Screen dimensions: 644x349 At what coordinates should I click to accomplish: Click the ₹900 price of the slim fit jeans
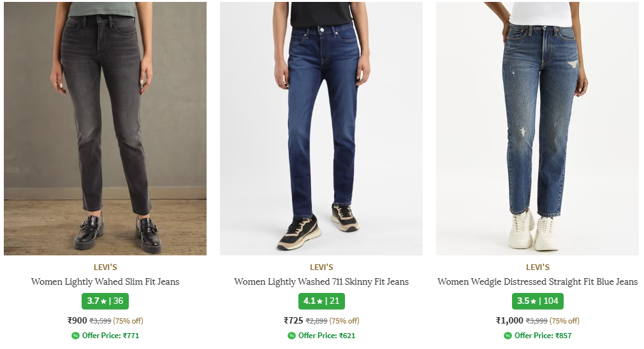pos(77,320)
